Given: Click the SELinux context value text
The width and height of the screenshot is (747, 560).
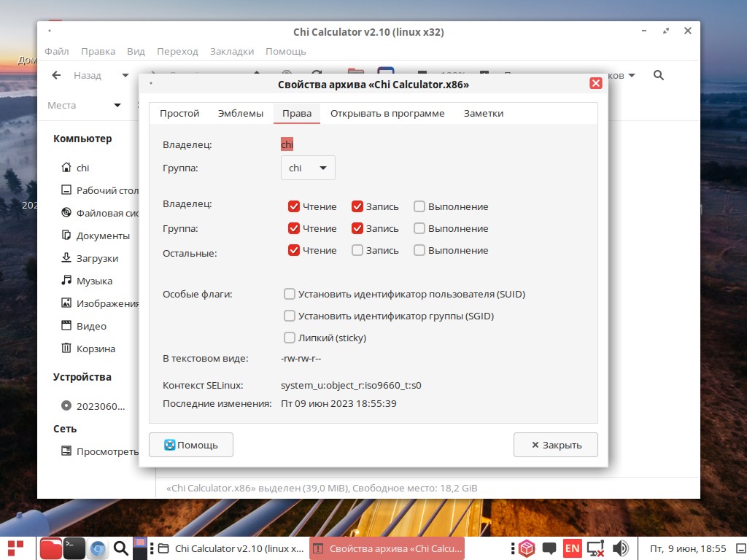Looking at the screenshot, I should 351,385.
